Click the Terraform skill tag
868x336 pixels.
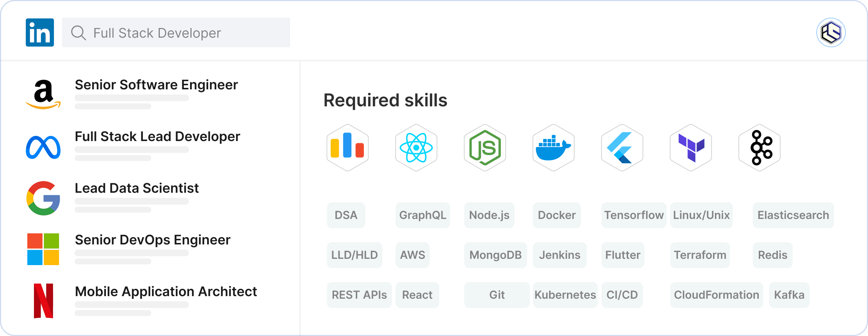(700, 255)
